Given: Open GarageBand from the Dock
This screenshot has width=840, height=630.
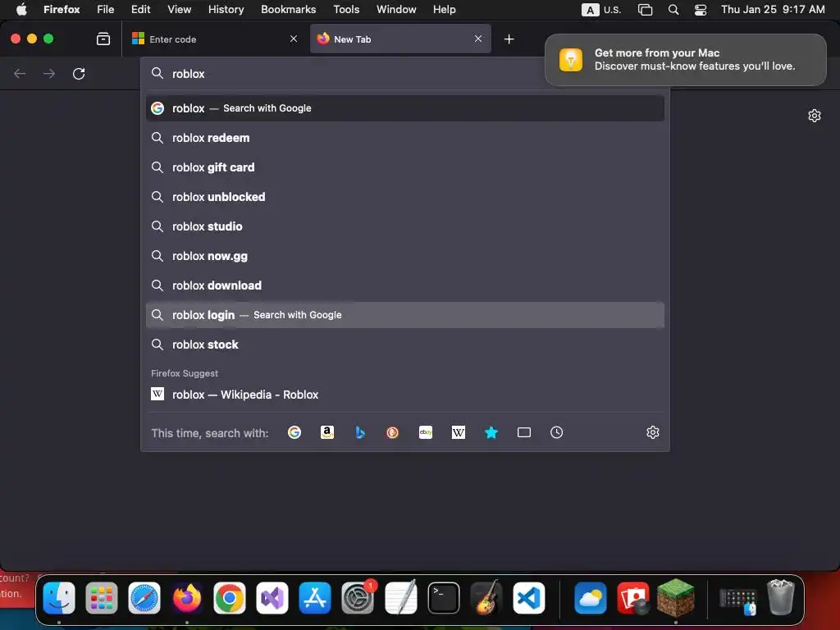Looking at the screenshot, I should pyautogui.click(x=486, y=597).
